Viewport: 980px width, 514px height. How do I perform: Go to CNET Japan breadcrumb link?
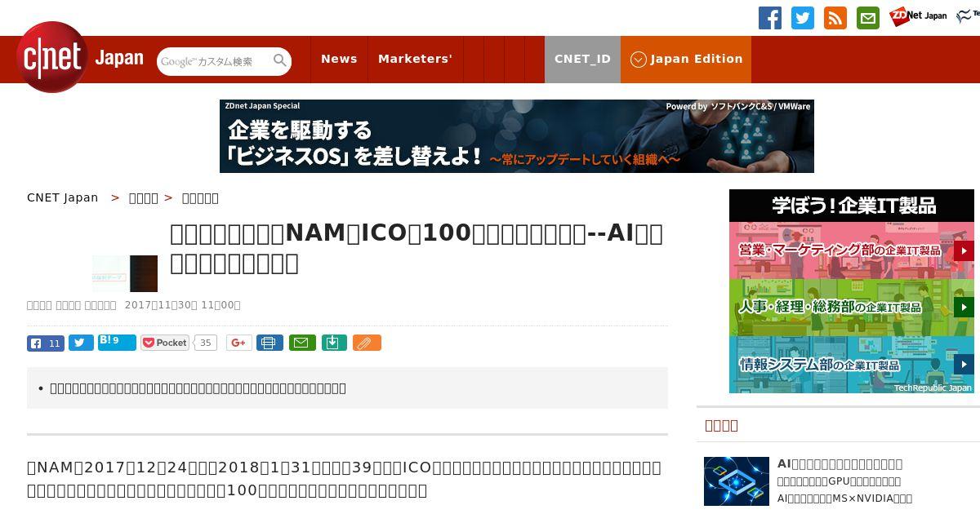coord(62,197)
